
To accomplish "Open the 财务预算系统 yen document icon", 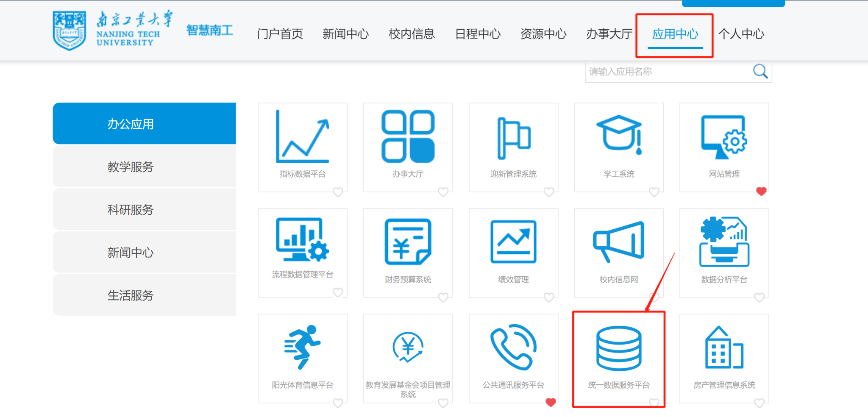I will [x=408, y=242].
